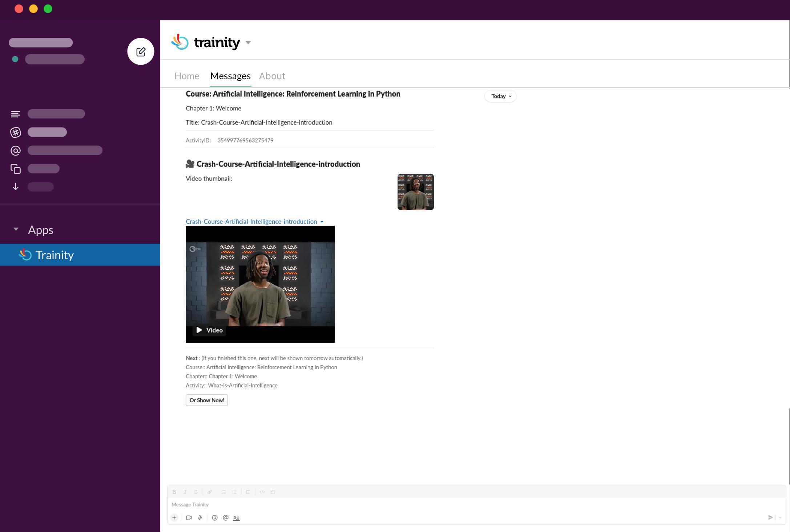Click the sidebar channels hash icon

point(16,132)
